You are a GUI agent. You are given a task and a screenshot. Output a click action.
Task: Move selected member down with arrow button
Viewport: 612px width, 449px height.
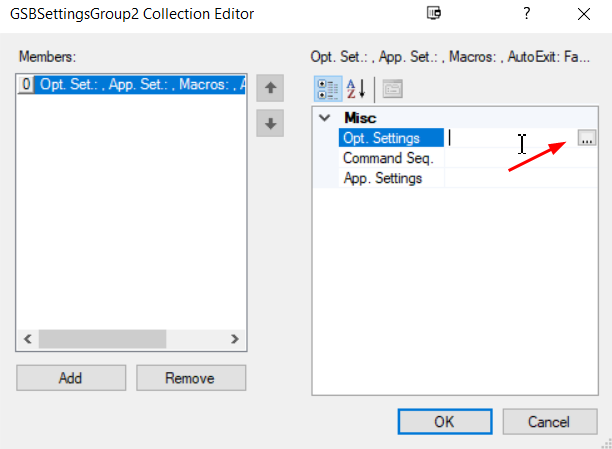coord(268,124)
